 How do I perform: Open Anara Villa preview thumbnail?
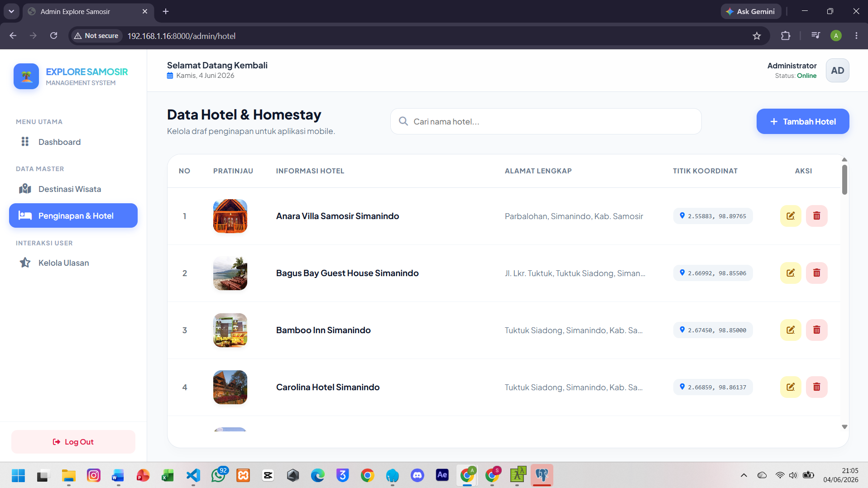(230, 216)
